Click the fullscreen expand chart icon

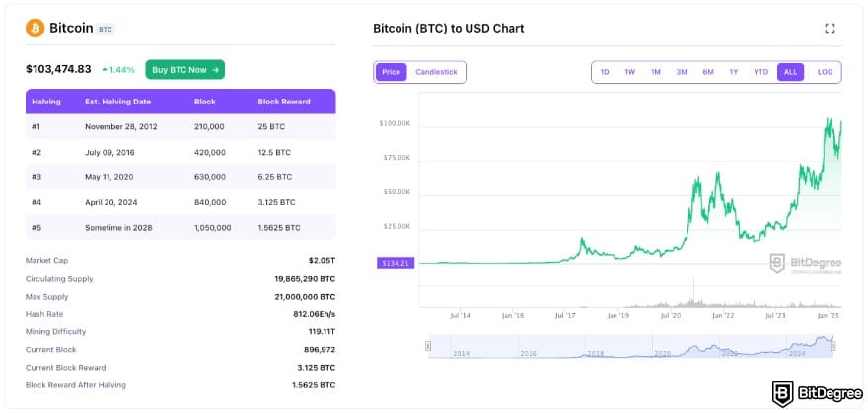tap(830, 29)
